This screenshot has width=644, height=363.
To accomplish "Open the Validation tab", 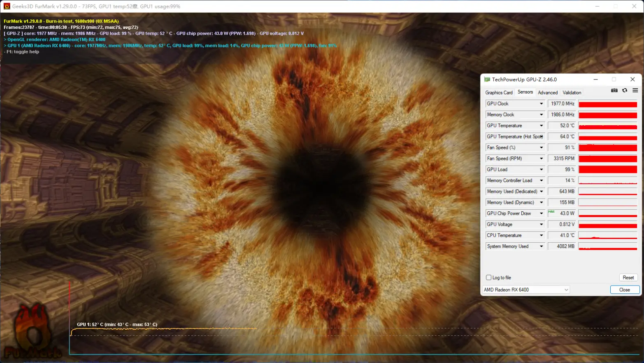I will click(x=572, y=93).
